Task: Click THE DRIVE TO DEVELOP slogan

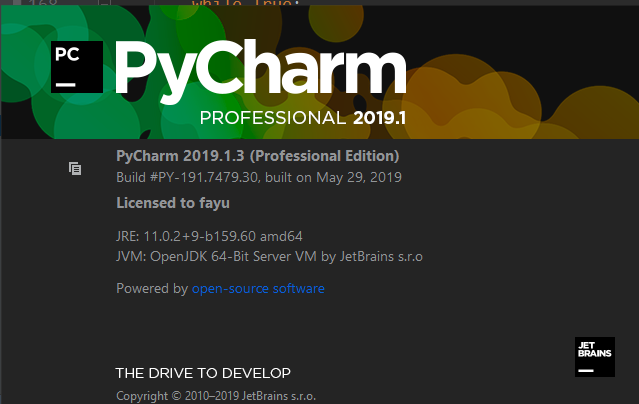Action: 203,373
